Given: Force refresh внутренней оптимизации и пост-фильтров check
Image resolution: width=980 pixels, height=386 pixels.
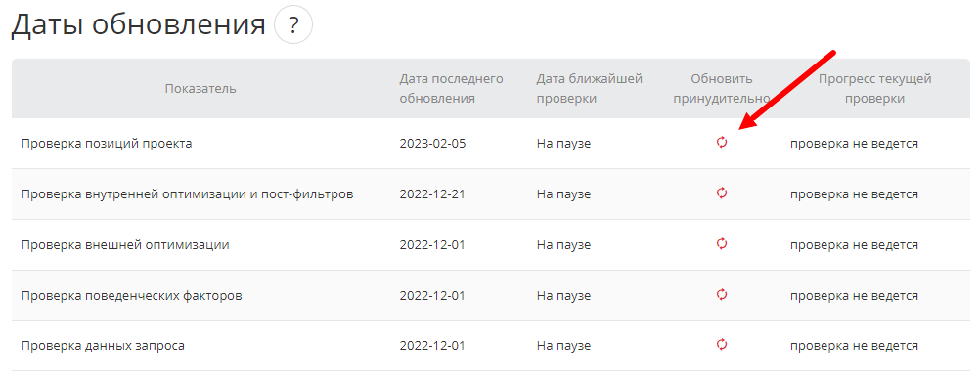Looking at the screenshot, I should tap(722, 193).
